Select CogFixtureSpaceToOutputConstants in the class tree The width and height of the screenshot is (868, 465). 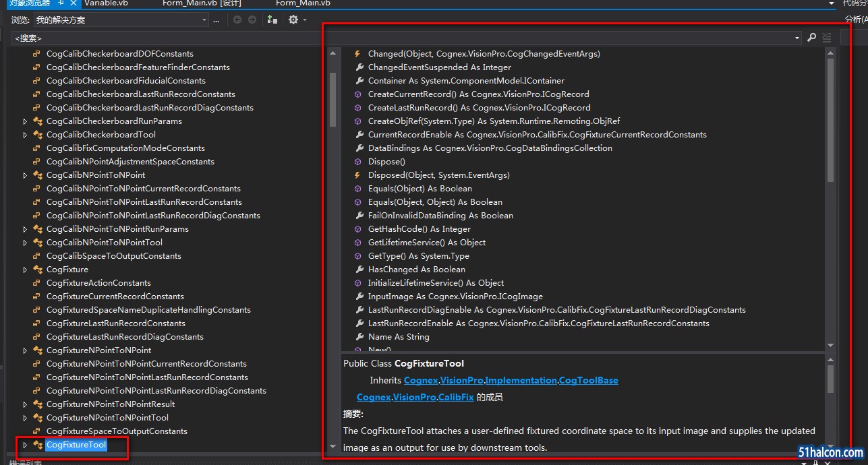point(117,431)
